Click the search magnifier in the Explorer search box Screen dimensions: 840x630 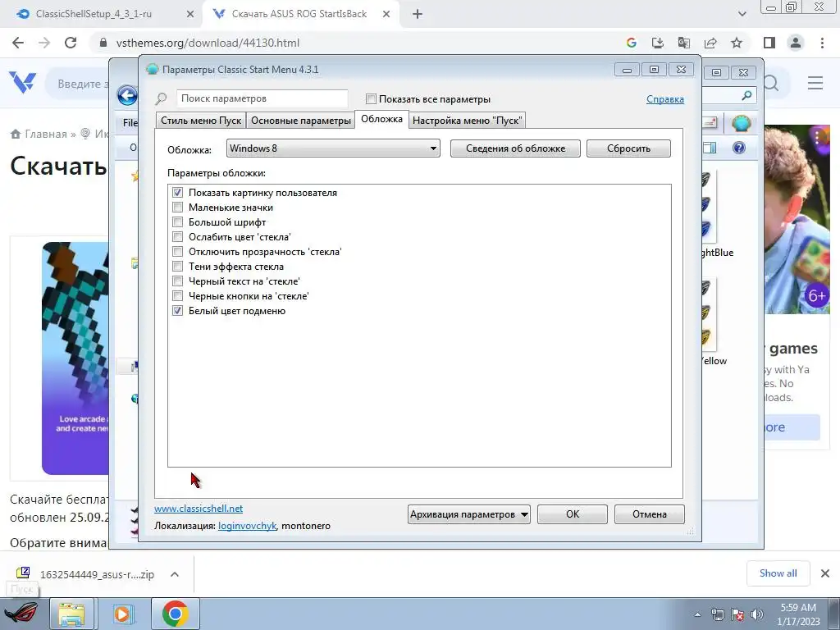[746, 96]
